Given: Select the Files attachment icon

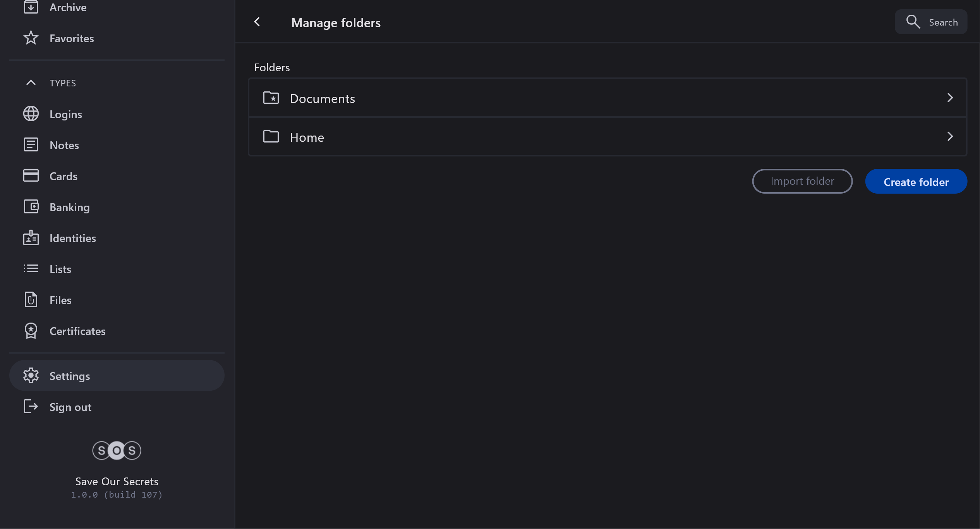Looking at the screenshot, I should pos(31,300).
